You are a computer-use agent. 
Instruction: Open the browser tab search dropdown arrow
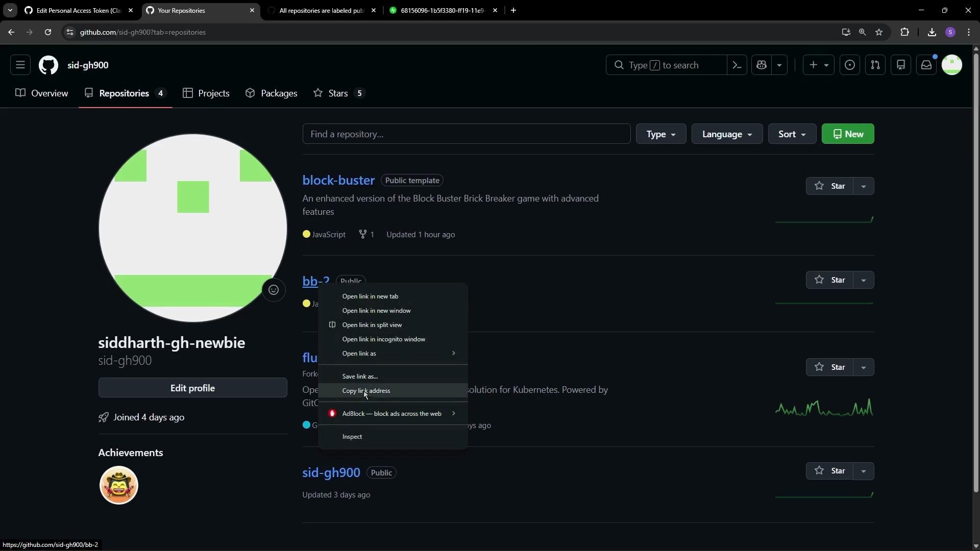(10, 10)
